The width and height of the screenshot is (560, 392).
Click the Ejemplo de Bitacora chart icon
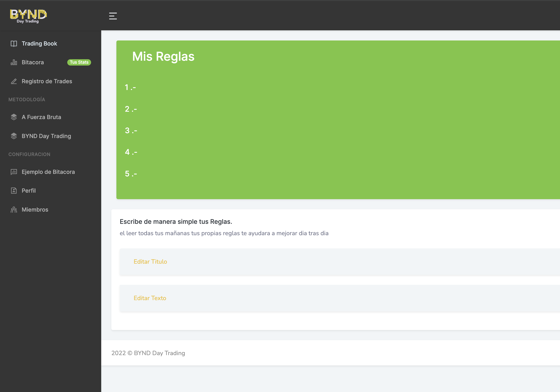(14, 172)
